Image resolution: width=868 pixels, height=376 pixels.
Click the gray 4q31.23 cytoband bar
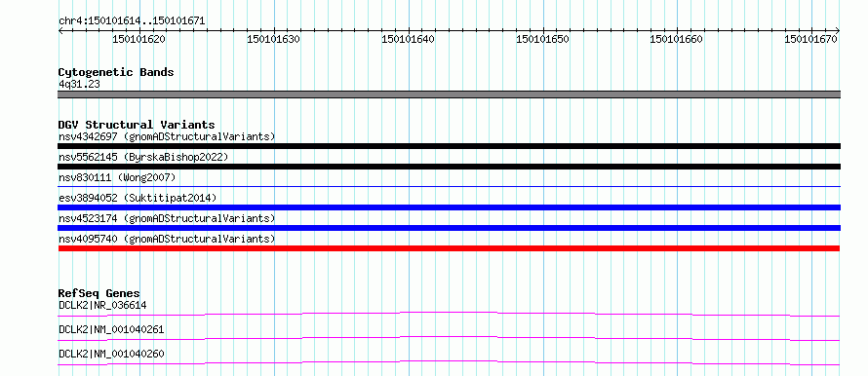(x=449, y=94)
